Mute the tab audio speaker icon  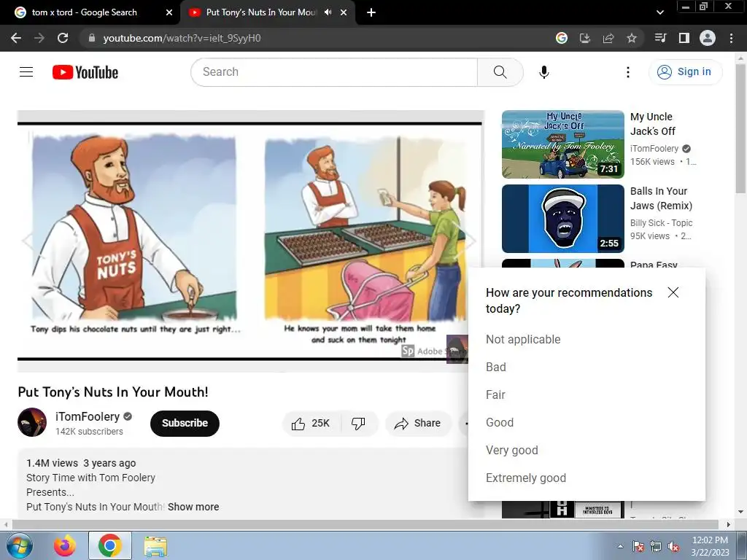point(328,12)
